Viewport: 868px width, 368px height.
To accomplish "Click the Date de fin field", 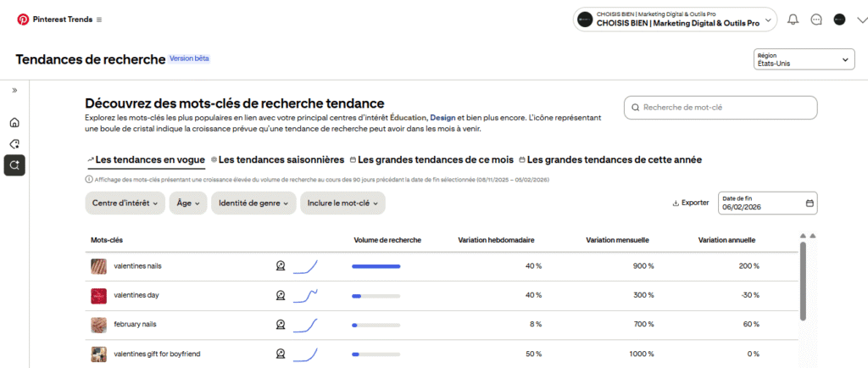I will click(767, 204).
